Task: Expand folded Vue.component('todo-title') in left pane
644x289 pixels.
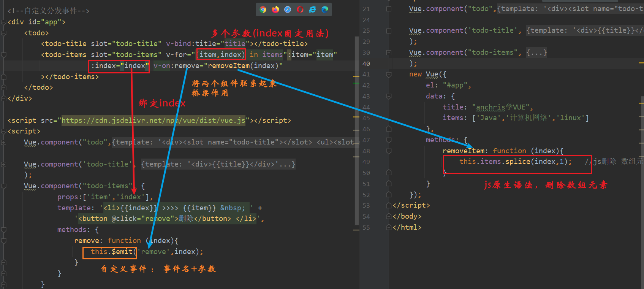Action: [x=3, y=164]
